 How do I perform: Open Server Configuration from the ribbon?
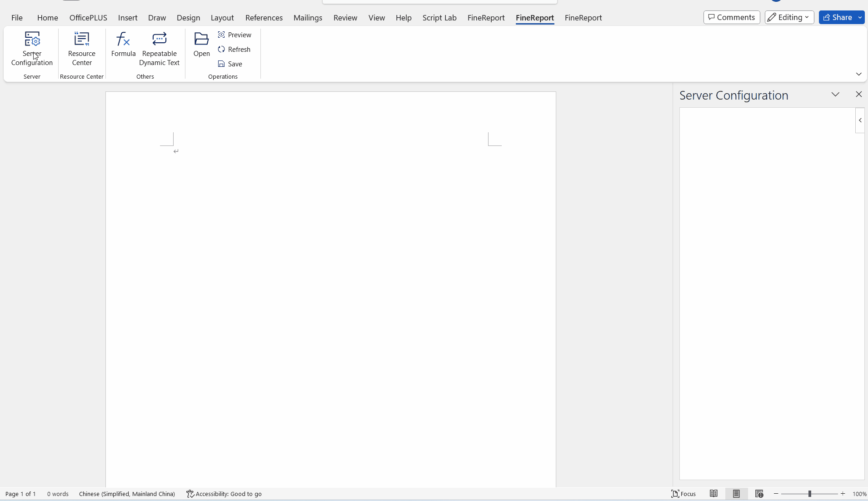click(32, 49)
